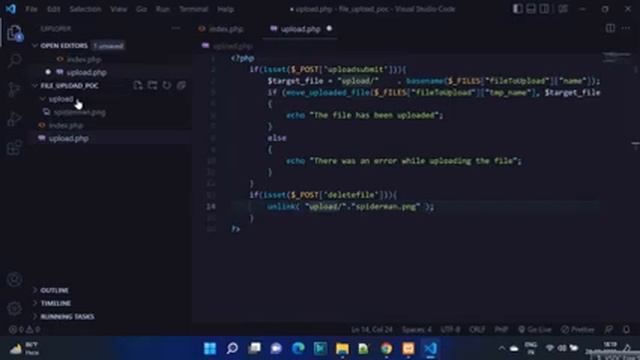
Task: Open the Manage gear menu
Action: pyautogui.click(x=15, y=308)
